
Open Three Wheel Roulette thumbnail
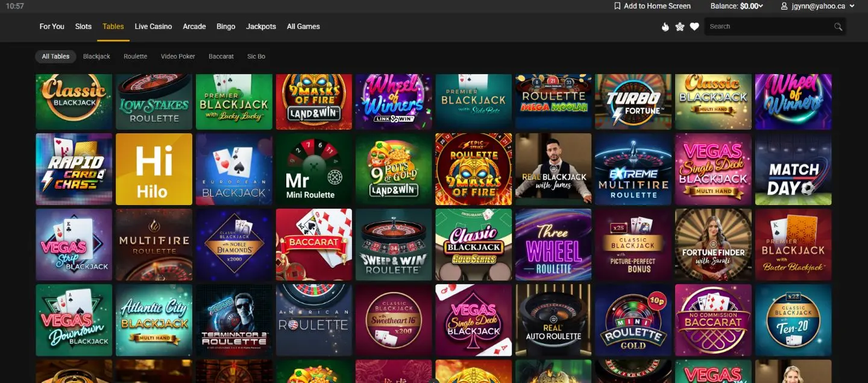pyautogui.click(x=553, y=245)
